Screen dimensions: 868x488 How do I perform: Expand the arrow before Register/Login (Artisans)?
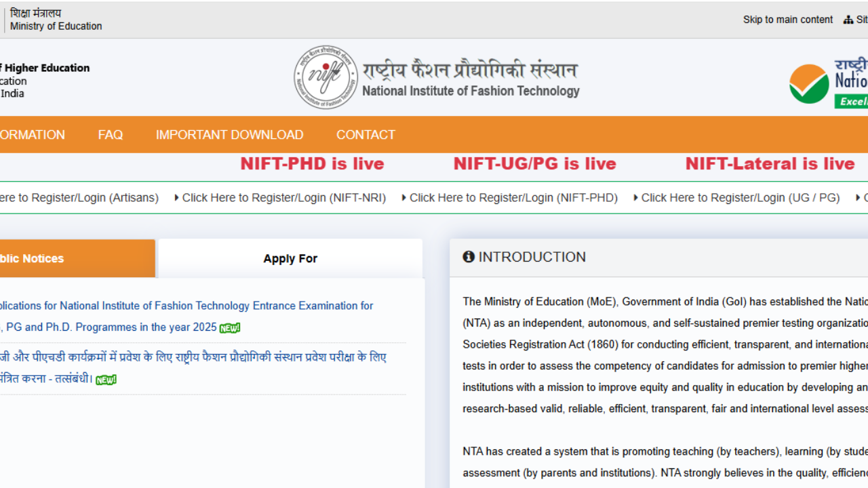coord(1,197)
